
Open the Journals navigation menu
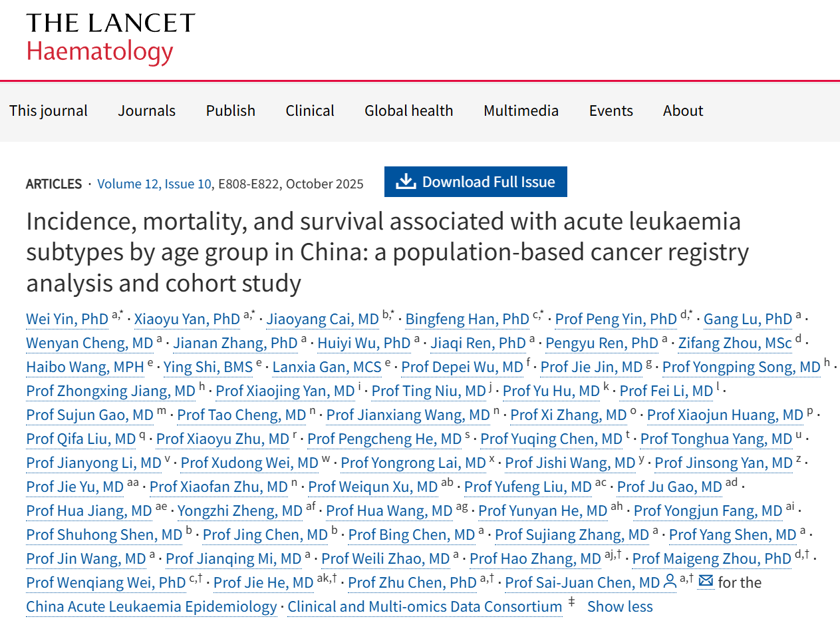(x=147, y=110)
